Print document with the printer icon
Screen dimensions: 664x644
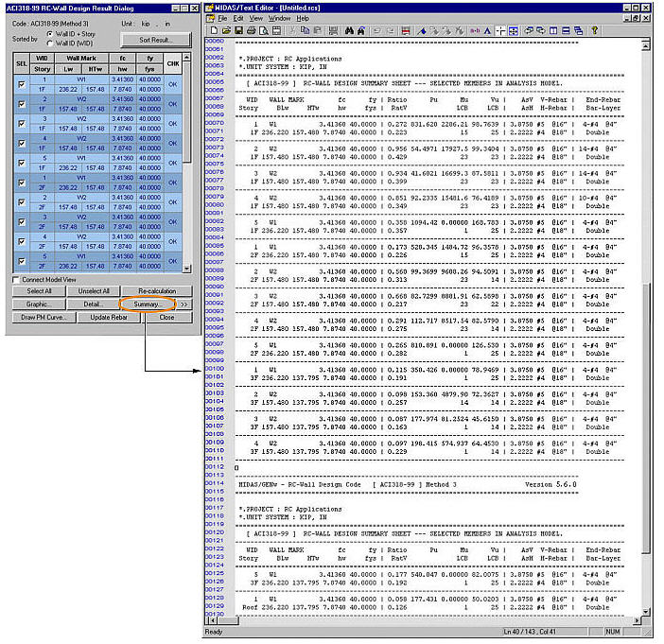[x=251, y=30]
